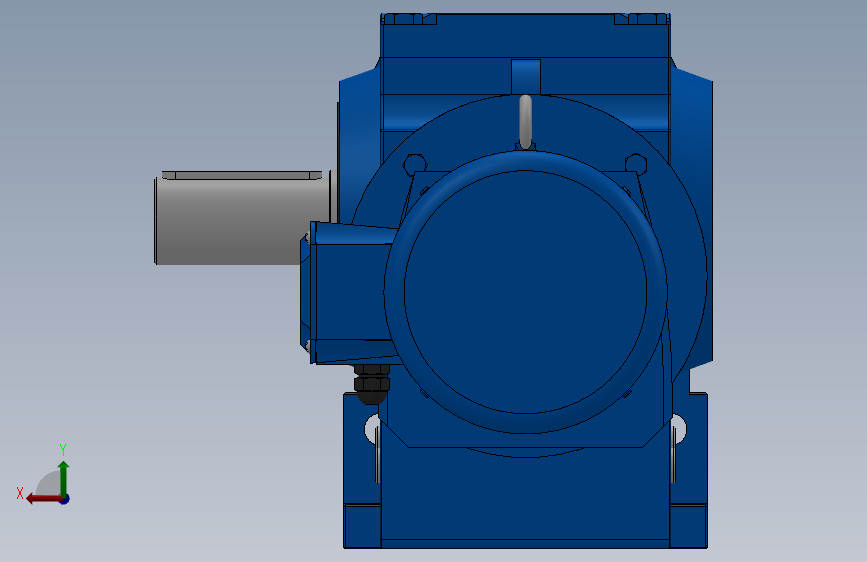Click the green Y axis arrow of the triad
This screenshot has width=867, height=562.
pos(64,477)
